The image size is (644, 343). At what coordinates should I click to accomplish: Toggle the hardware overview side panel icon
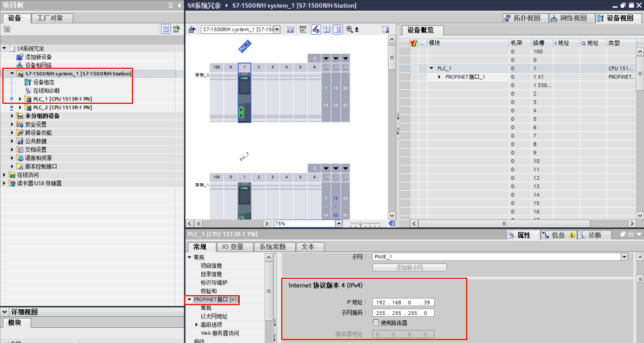tap(337, 29)
